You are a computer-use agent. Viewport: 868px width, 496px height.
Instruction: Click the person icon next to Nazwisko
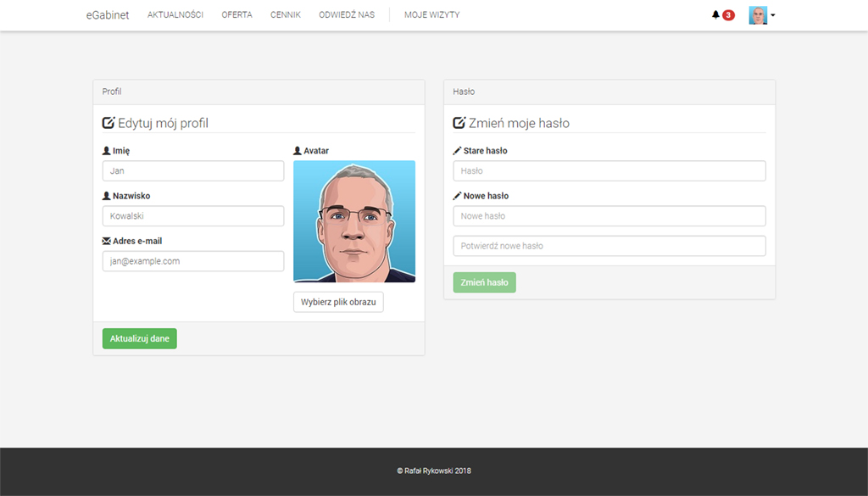[x=106, y=196]
